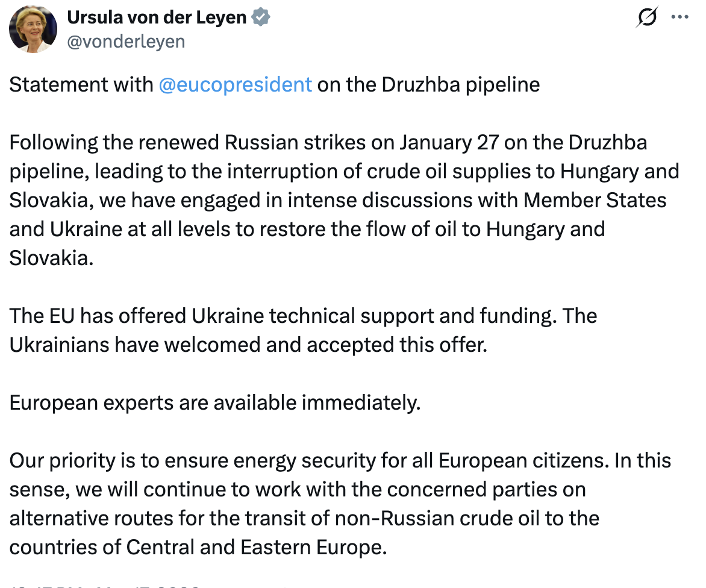Click the 'Statement with' opening line

[x=81, y=84]
